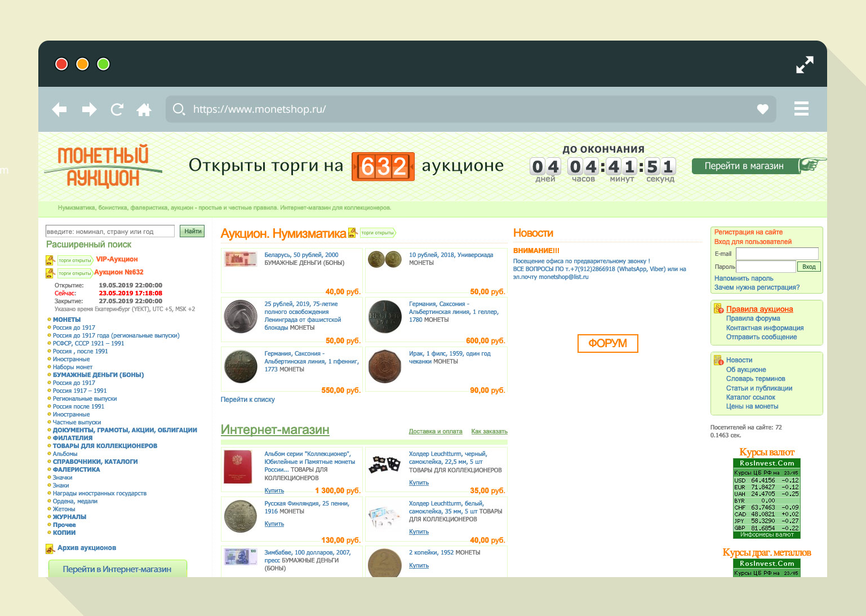Screen dimensions: 866x616
Task: Select Россия до 1917 under МОНЕТЫ
Action: coord(74,327)
